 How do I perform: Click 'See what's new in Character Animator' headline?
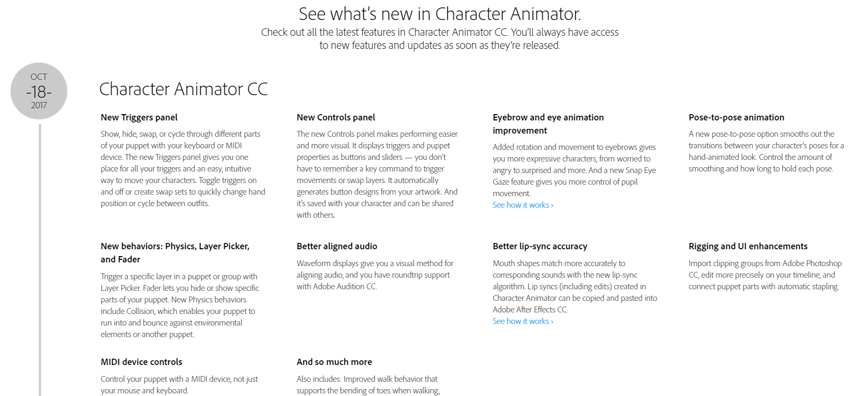pos(440,13)
